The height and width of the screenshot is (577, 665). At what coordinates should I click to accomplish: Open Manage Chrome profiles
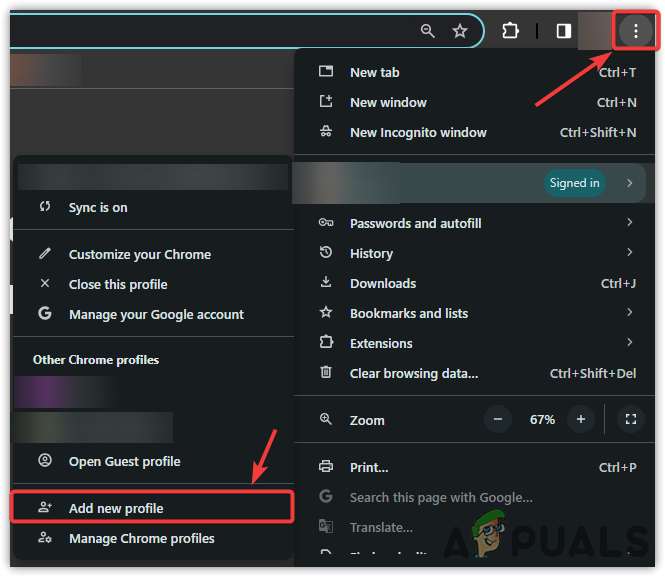[153, 538]
